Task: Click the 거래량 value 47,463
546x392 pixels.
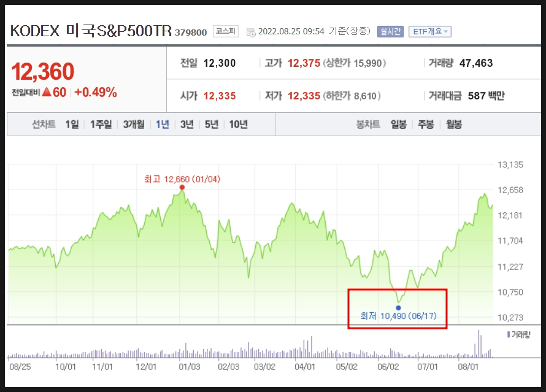Action: point(476,63)
